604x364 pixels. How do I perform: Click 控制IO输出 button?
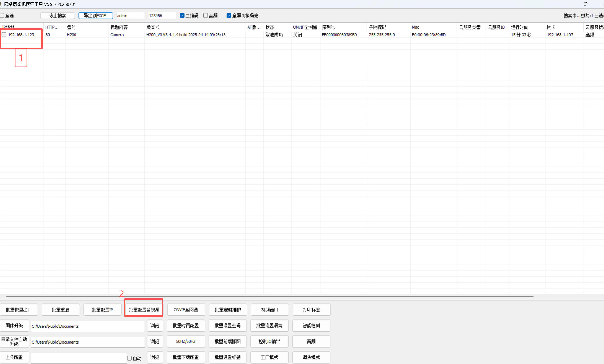click(269, 341)
